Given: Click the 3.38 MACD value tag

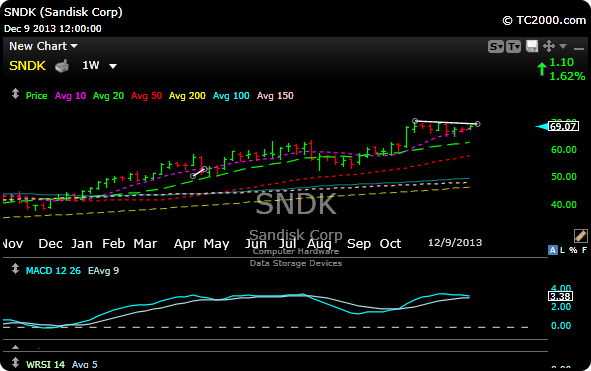Looking at the screenshot, I should pos(560,296).
